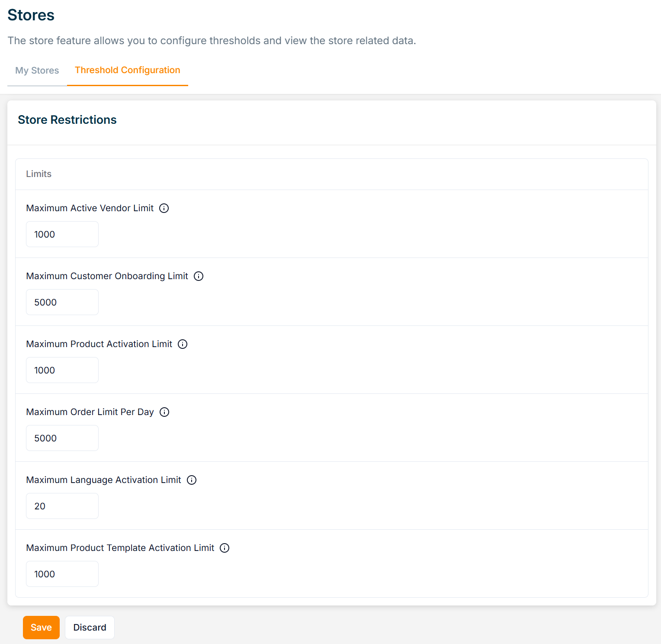Show info for Maximum Order Limit Per Day

pos(164,412)
